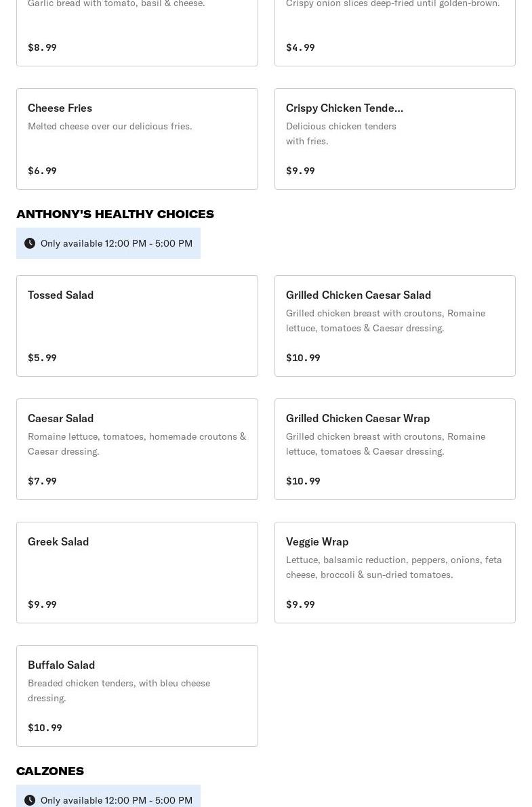Add Tossed Salad to the order
The image size is (532, 807).
coord(137,326)
